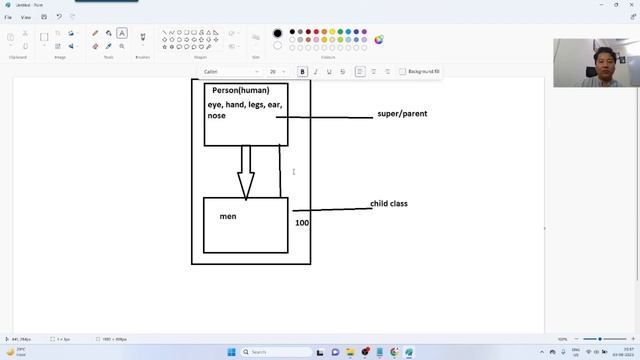This screenshot has height=360, width=640.
Task: Set text alignment to left
Action: coord(360,72)
